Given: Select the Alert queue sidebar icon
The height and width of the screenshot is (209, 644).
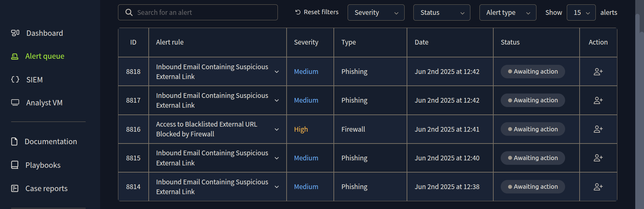Looking at the screenshot, I should 15,56.
